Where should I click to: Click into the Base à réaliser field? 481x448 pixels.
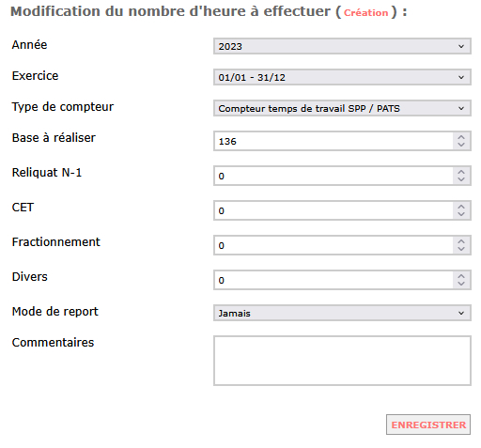pyautogui.click(x=334, y=141)
